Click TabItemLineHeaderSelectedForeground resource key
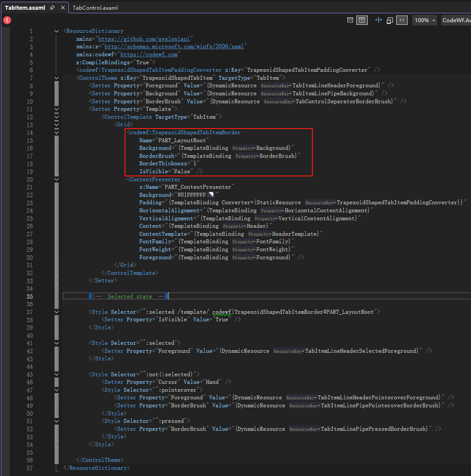The height and width of the screenshot is (476, 471). click(362, 351)
